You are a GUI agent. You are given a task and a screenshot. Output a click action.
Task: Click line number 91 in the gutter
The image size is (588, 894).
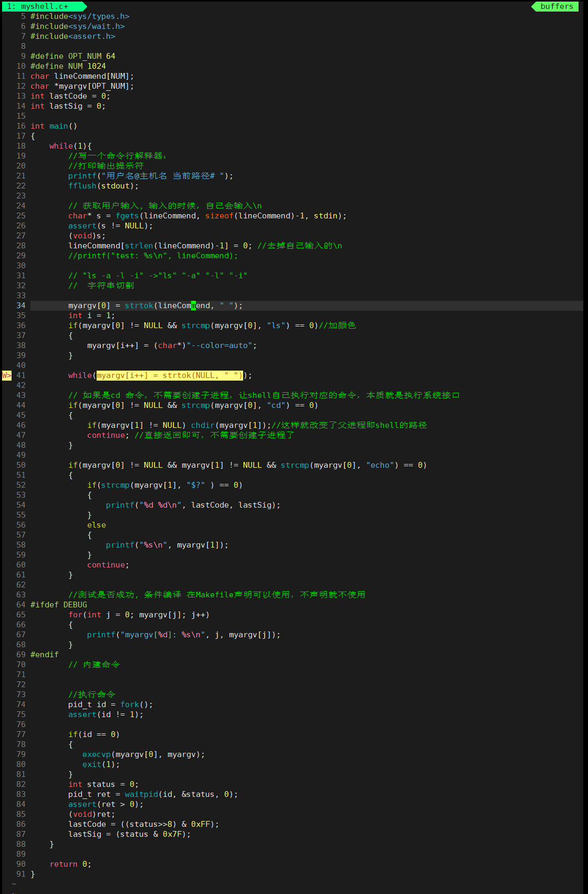21,874
